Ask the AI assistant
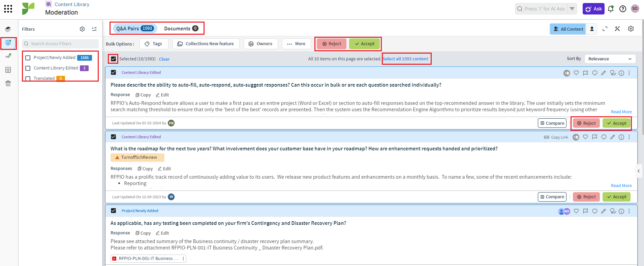 [x=593, y=9]
